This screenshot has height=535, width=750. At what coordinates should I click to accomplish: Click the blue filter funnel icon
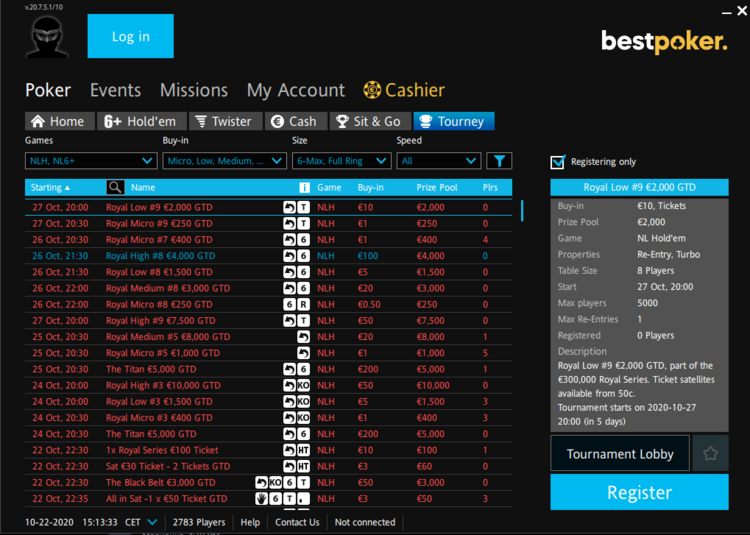[499, 161]
